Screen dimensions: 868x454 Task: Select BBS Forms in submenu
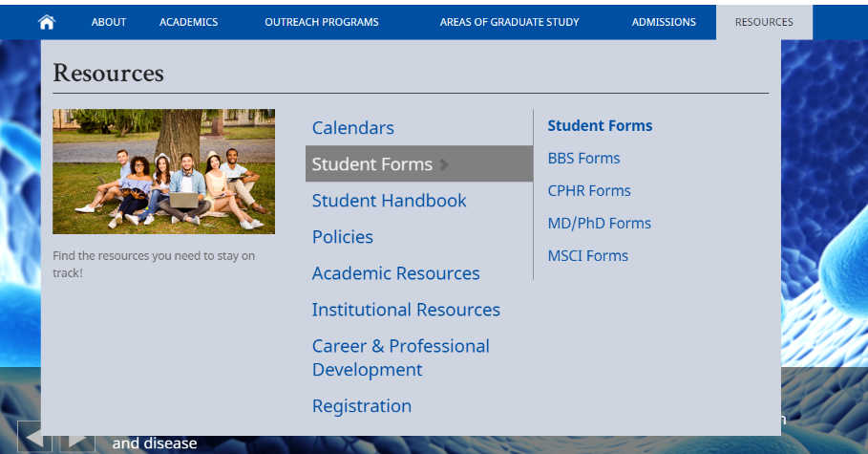coord(583,159)
